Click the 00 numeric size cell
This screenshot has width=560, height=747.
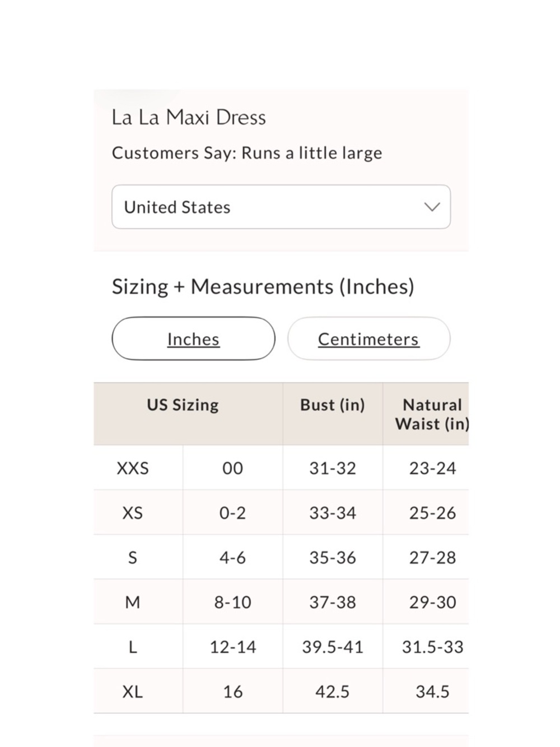(232, 468)
